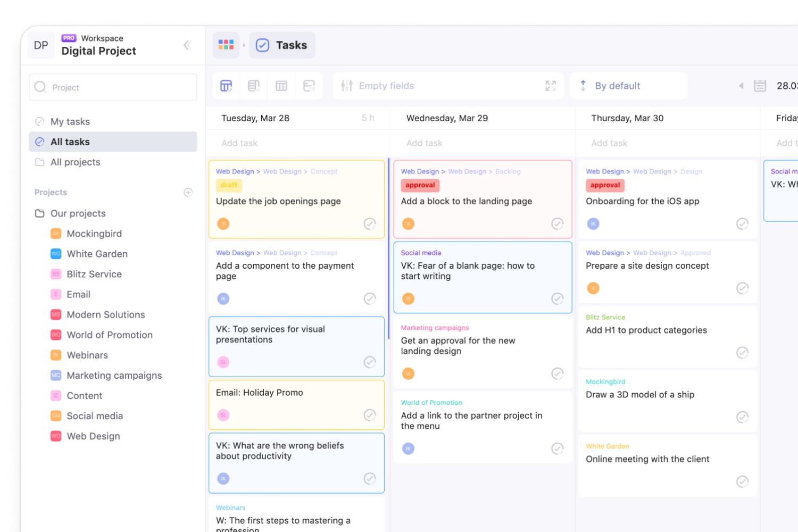The width and height of the screenshot is (798, 532).
Task: Open the calendar date picker icon
Action: point(760,86)
